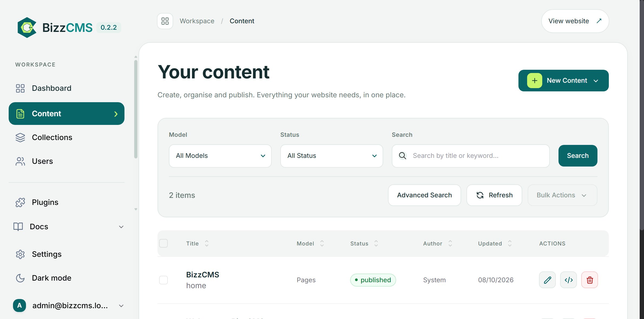Screen dimensions: 644x319
Task: Click the Users people icon
Action: (20, 161)
